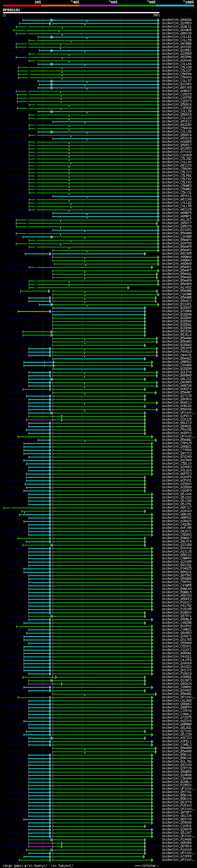This screenshot has height=868, width=197.
Task: Click the white query sequence bar
Action: pyautogui.click(x=81, y=13)
